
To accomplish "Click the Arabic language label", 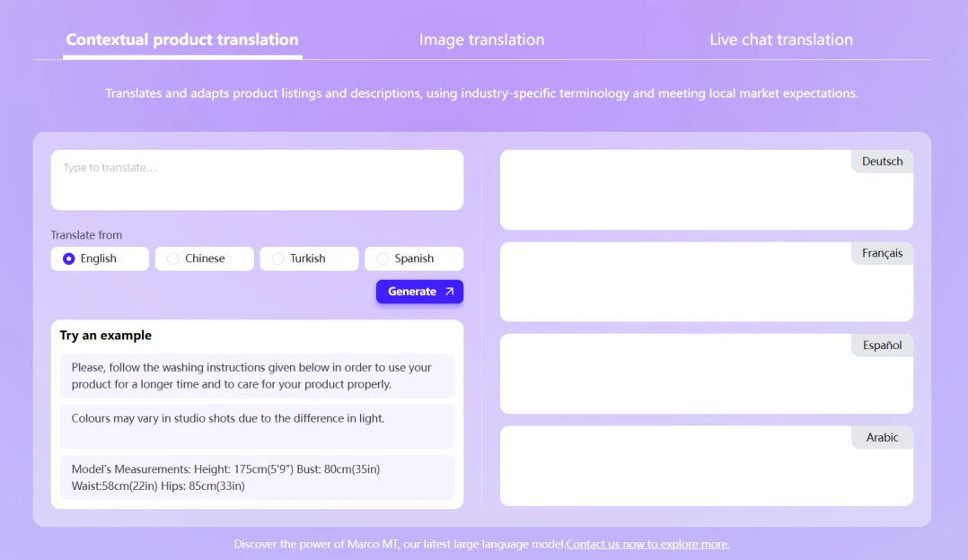I will pyautogui.click(x=882, y=437).
